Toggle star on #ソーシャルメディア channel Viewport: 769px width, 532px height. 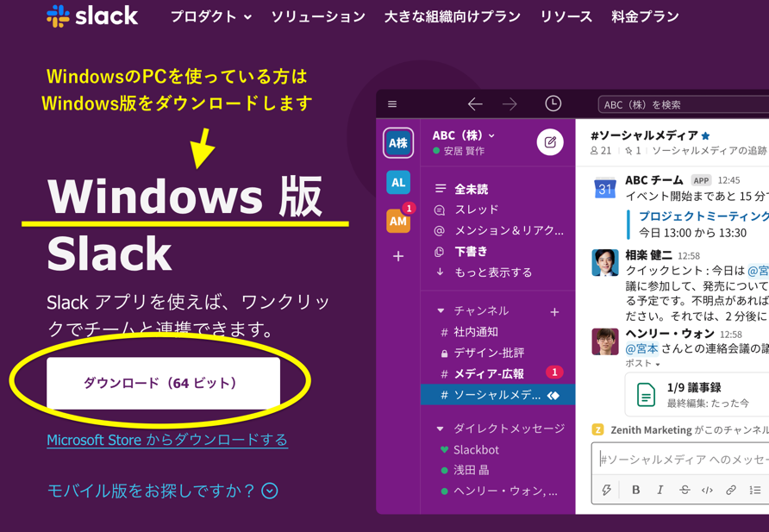coord(706,136)
